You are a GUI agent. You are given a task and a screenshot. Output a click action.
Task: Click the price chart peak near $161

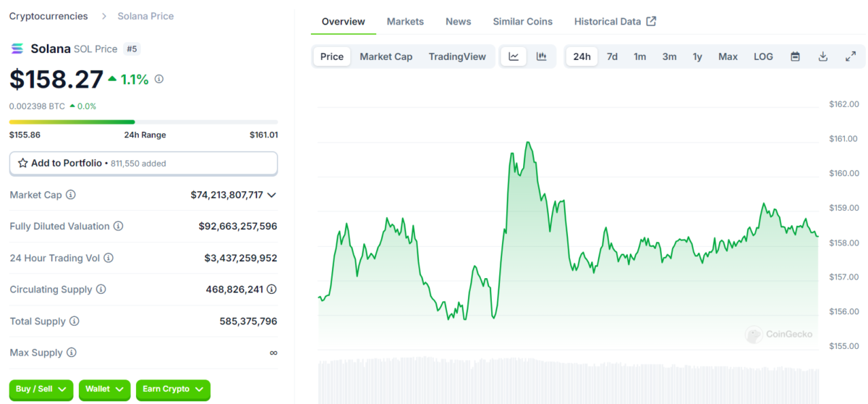(528, 143)
